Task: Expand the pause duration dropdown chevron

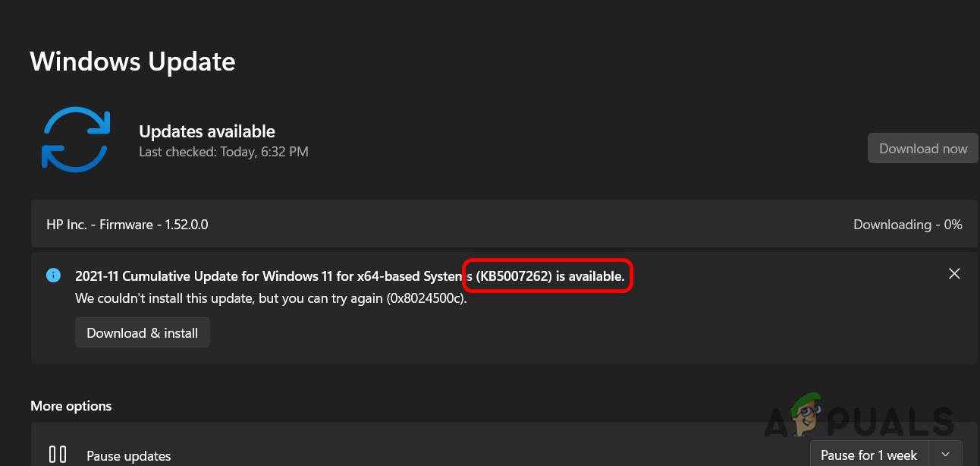Action: pyautogui.click(x=945, y=455)
